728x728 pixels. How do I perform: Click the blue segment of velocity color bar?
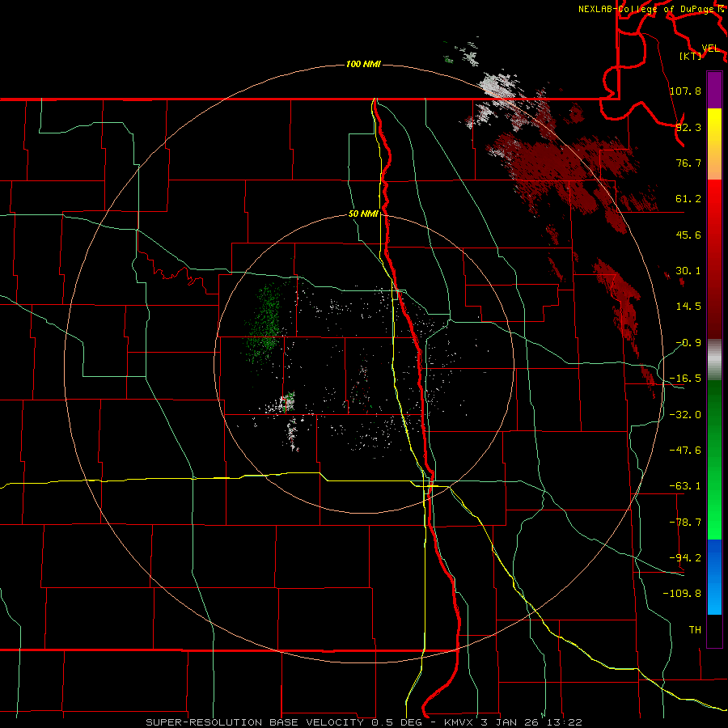[714, 577]
